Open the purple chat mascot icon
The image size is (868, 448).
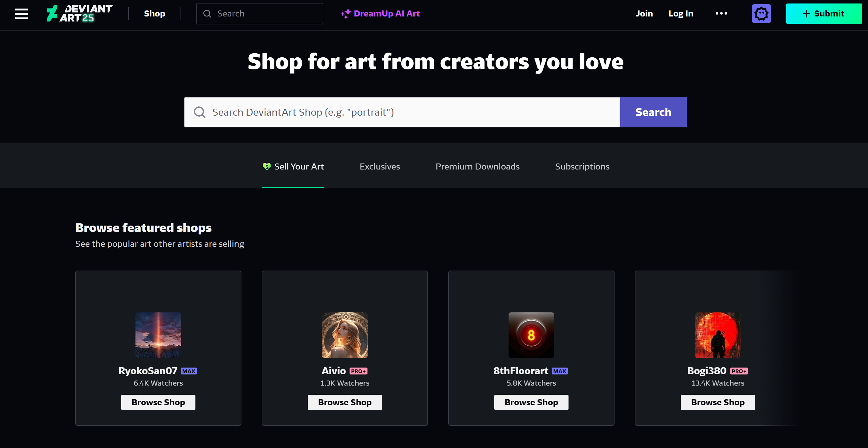tap(761, 14)
